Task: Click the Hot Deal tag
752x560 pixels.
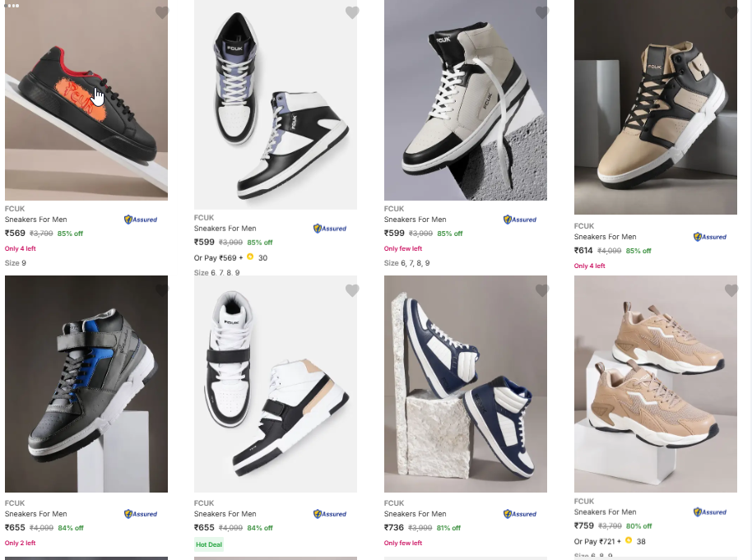Action: click(209, 544)
